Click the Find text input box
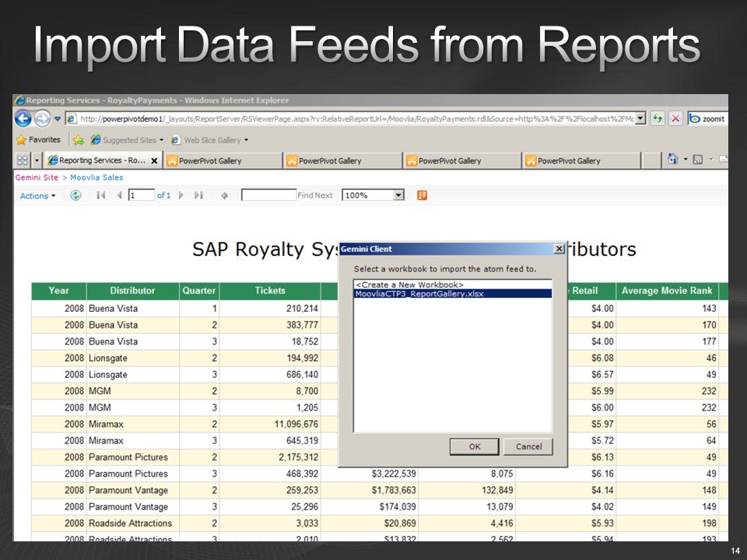Screen dimensions: 747x560 click(x=268, y=195)
